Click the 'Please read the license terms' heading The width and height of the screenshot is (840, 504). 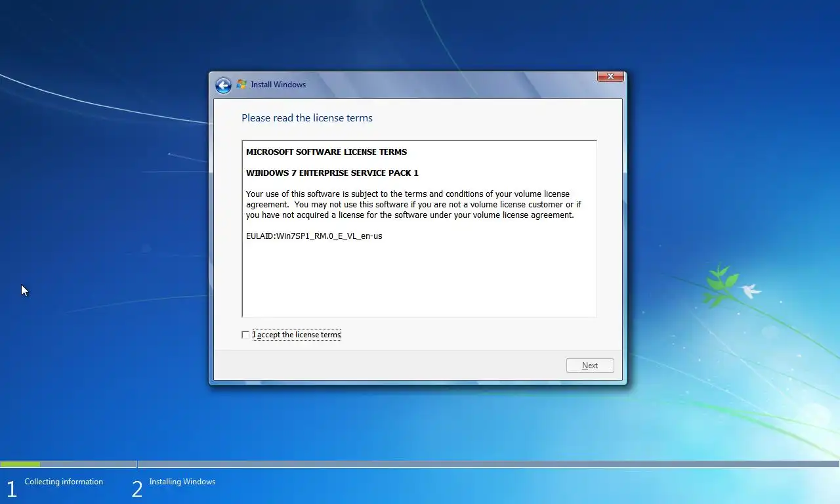tap(307, 118)
